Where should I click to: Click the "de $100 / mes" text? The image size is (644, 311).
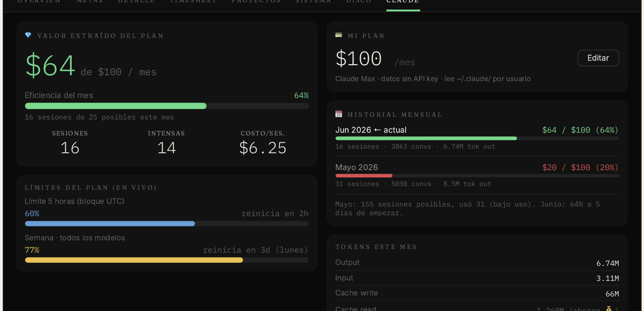point(119,72)
